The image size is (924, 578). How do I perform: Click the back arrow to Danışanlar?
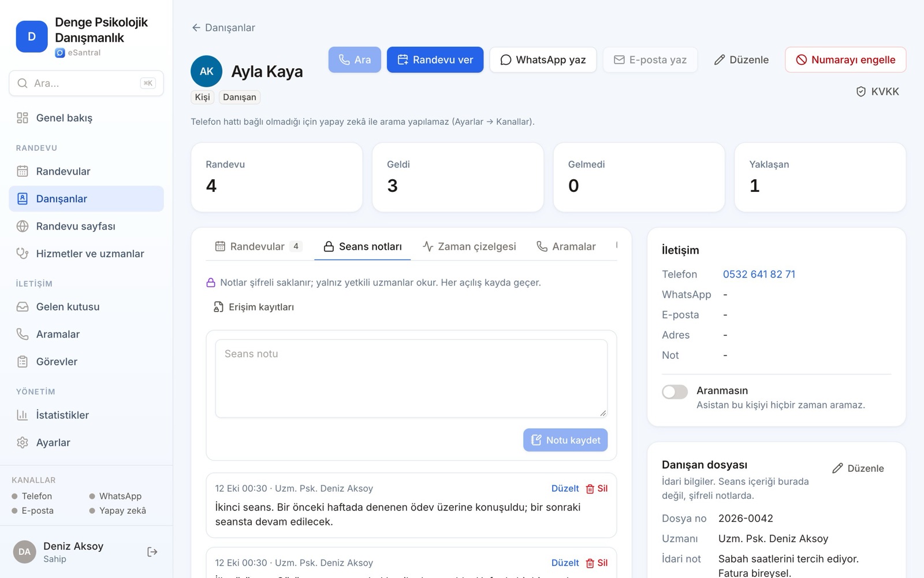pos(196,28)
